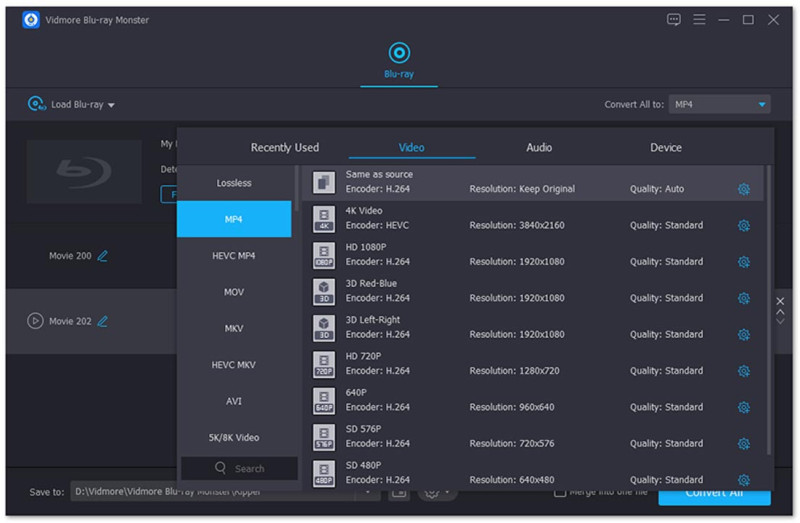
Task: Select MKV format in sidebar
Action: coord(234,328)
